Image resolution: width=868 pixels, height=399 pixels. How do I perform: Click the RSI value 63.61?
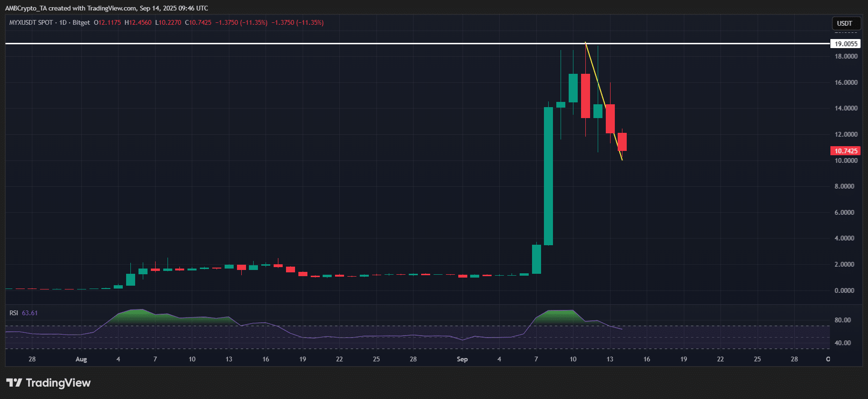30,313
